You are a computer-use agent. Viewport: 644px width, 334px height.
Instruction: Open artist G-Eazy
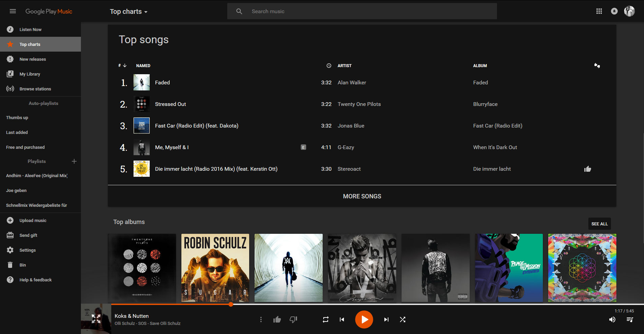[x=346, y=147]
